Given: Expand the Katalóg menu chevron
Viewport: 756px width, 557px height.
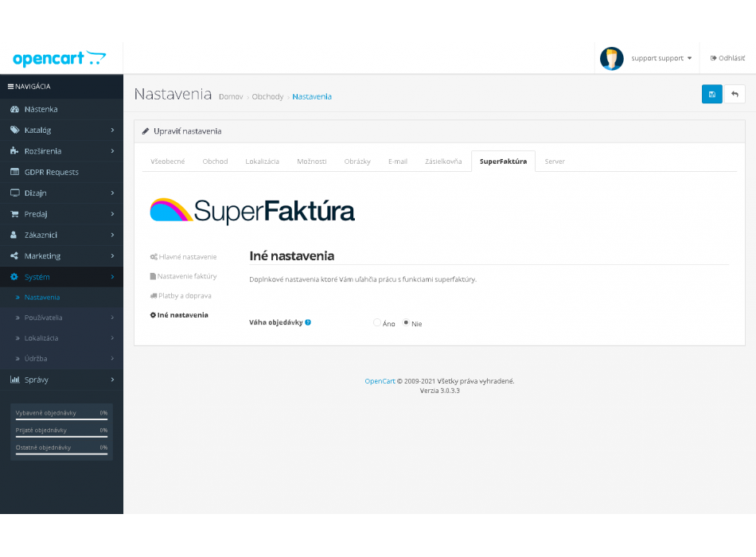Looking at the screenshot, I should click(x=112, y=130).
